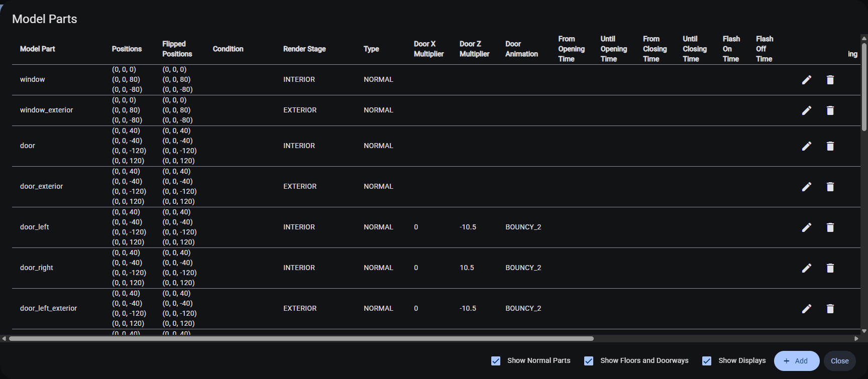868x379 pixels.
Task: Click the Add button
Action: tap(796, 361)
